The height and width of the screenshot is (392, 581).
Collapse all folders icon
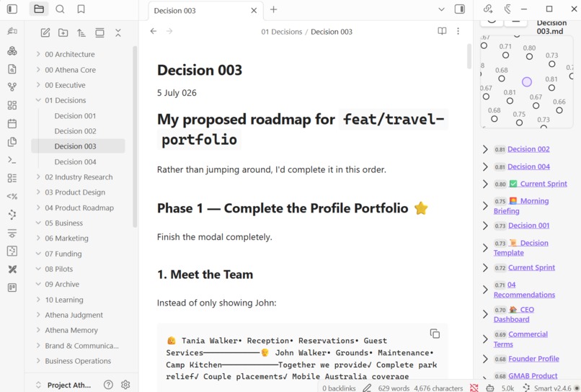coord(117,32)
